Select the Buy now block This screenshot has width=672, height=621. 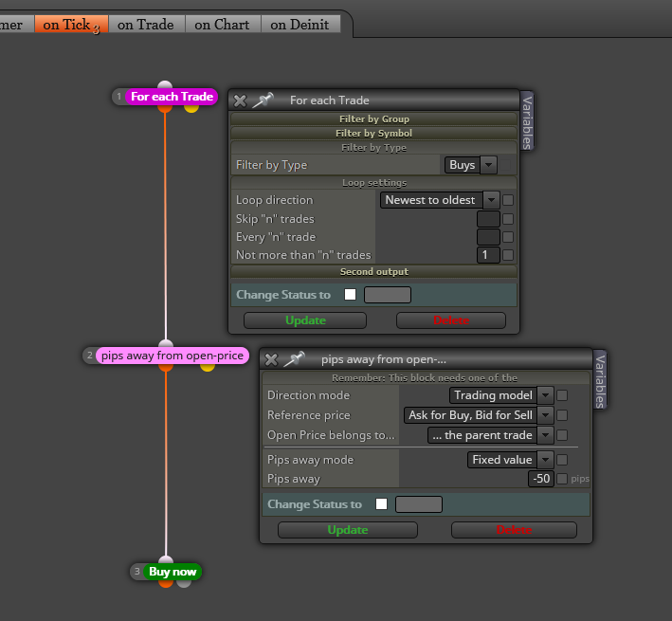(x=173, y=572)
